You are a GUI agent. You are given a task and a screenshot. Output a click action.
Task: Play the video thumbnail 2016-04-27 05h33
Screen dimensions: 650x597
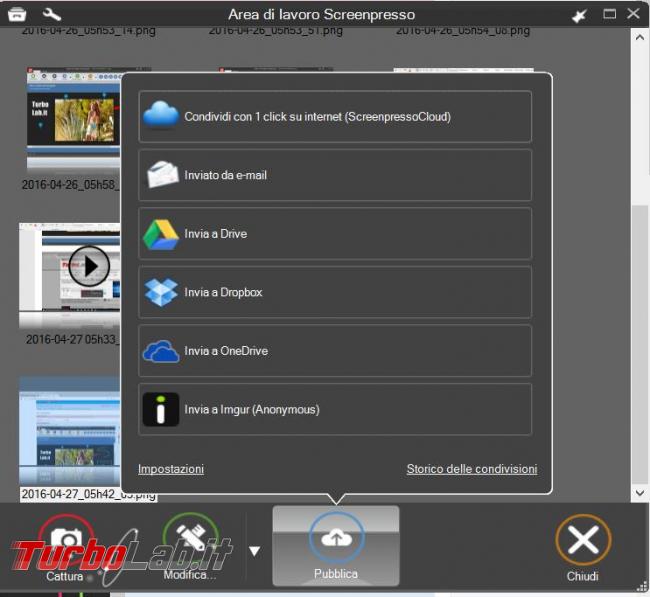89,266
